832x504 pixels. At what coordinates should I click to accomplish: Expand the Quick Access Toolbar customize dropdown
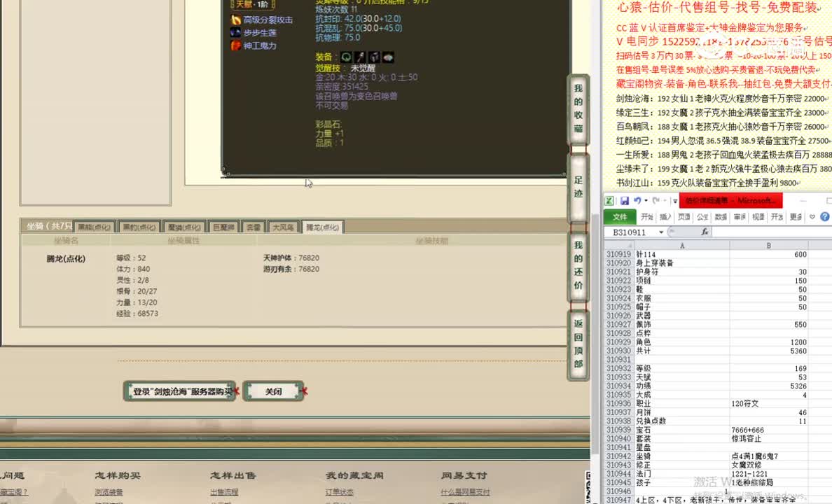click(x=675, y=200)
